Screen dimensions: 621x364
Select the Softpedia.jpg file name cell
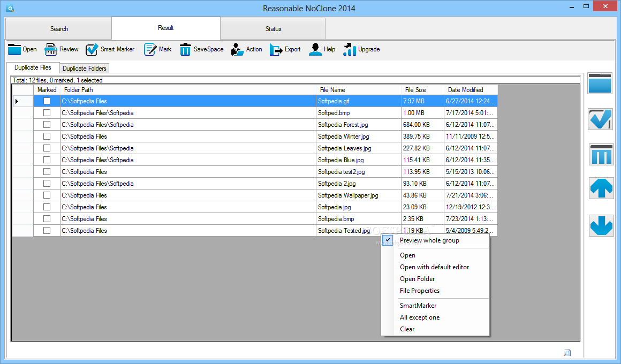359,207
